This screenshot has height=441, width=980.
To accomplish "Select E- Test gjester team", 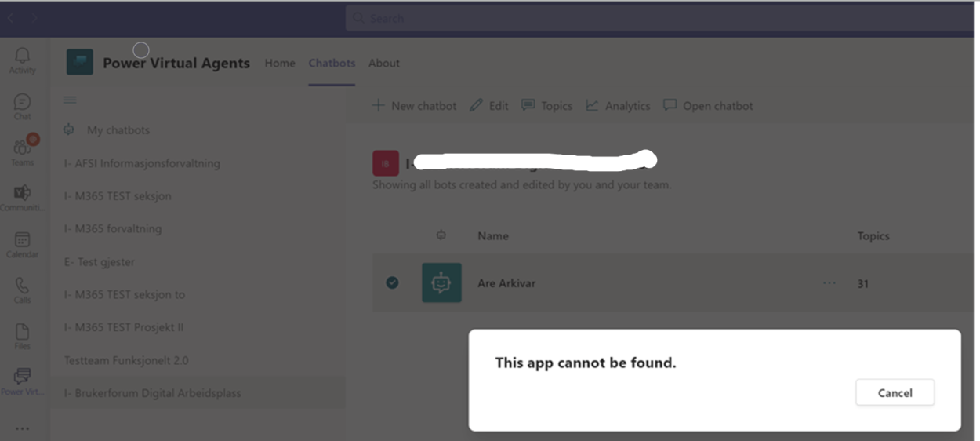I will 198,262.
